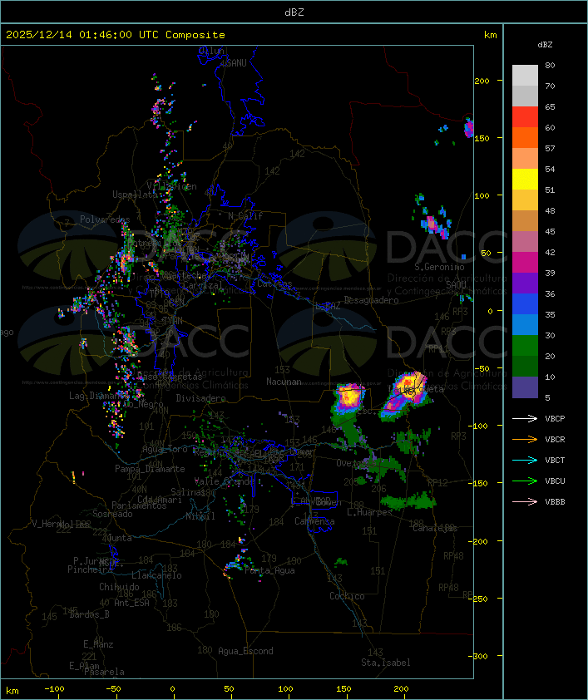This screenshot has width=588, height=700.
Task: Click the Sosneado place label
Action: pos(112,514)
